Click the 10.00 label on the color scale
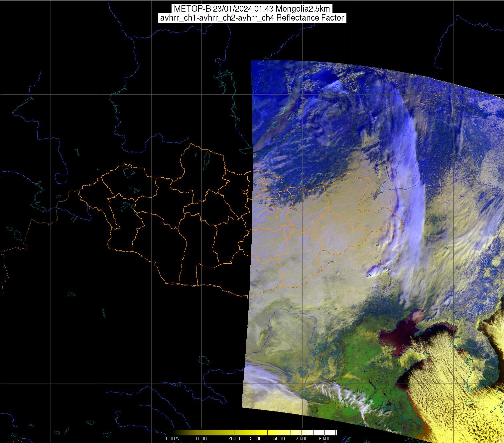Screen dimensions: 504x443 (x=201, y=439)
